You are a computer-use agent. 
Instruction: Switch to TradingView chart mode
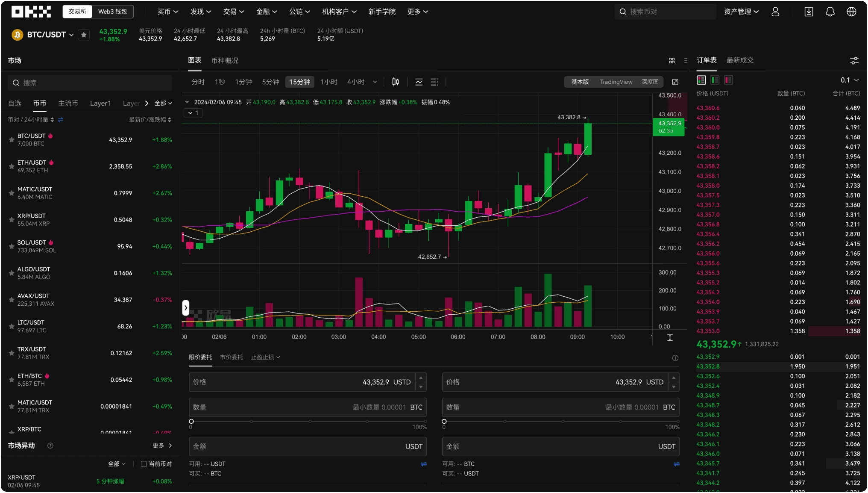616,82
